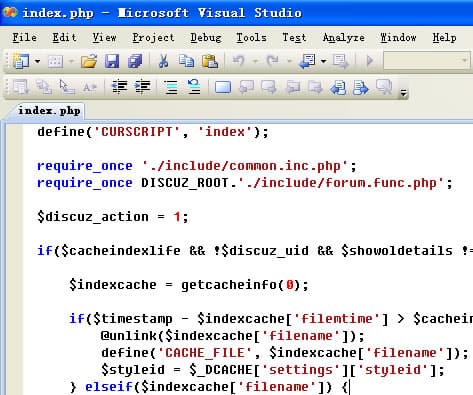Open the Undo history dropdown arrow
Screen dimensions: 473x395
click(x=255, y=61)
